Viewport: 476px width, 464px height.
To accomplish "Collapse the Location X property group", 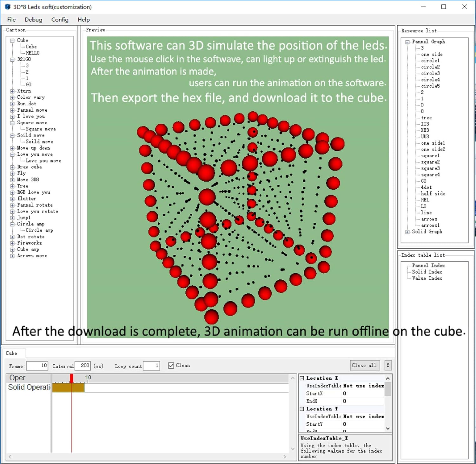I will point(301,378).
